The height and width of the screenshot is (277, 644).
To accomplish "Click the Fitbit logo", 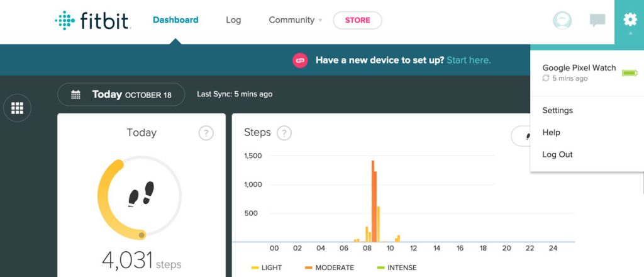I will [x=92, y=21].
